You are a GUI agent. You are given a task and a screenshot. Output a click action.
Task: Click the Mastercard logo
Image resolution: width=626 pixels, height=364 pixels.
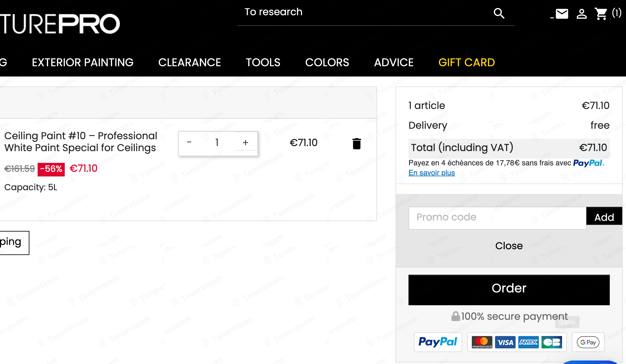pyautogui.click(x=482, y=342)
